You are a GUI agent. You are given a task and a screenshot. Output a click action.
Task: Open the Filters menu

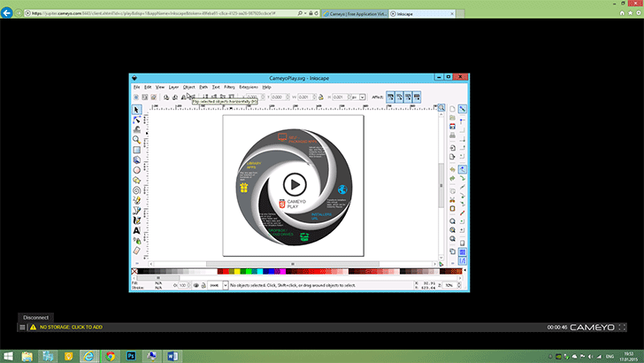tap(229, 87)
